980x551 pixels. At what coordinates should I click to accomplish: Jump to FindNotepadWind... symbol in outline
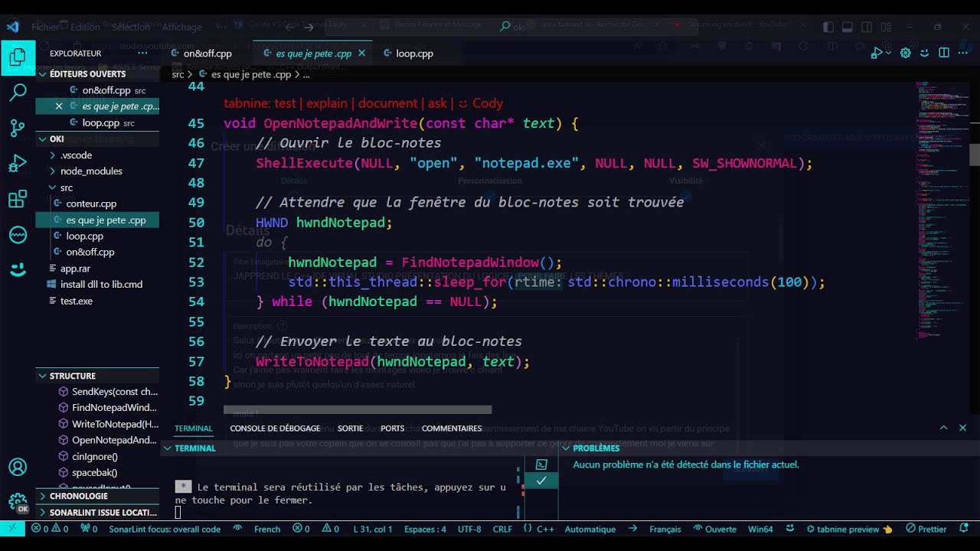(x=107, y=408)
